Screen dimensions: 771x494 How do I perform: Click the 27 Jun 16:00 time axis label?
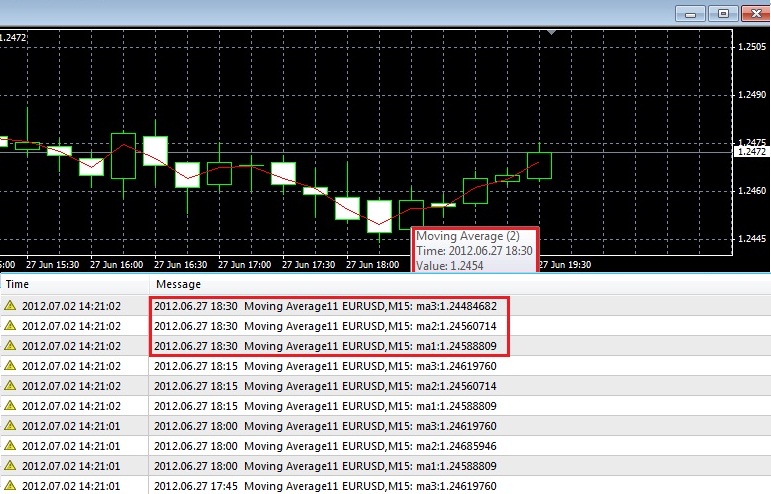116,265
